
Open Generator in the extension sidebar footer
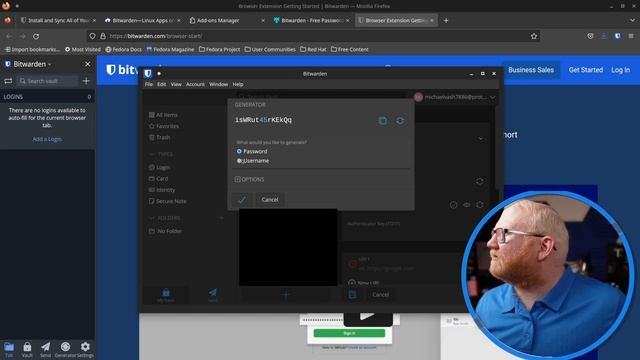click(x=65, y=350)
